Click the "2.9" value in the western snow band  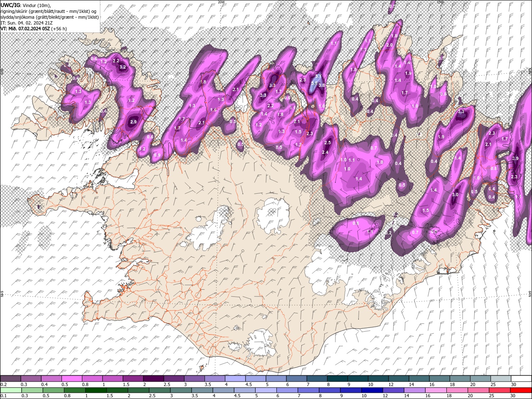coord(133,122)
